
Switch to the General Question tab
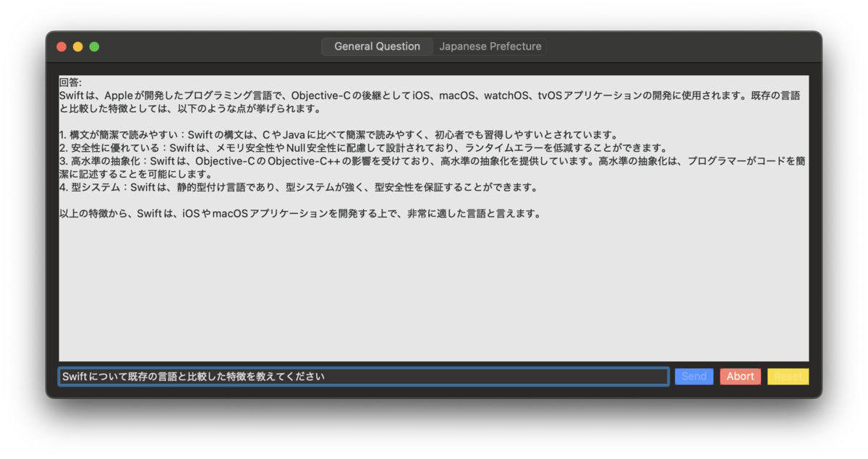(x=377, y=46)
